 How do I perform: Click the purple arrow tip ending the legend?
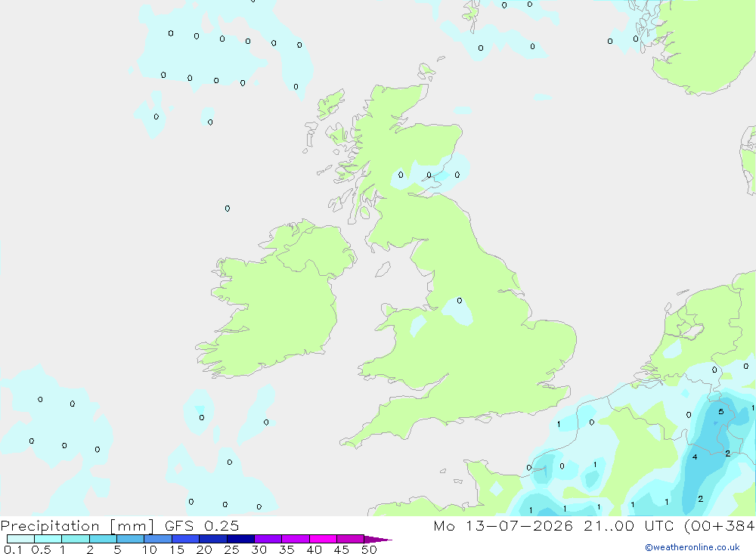[x=378, y=540]
